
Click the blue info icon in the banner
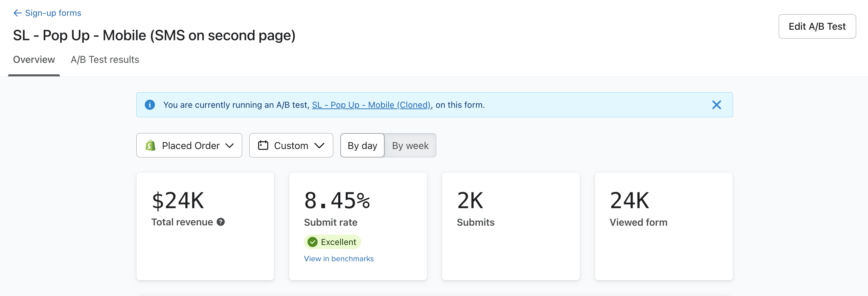click(x=150, y=105)
